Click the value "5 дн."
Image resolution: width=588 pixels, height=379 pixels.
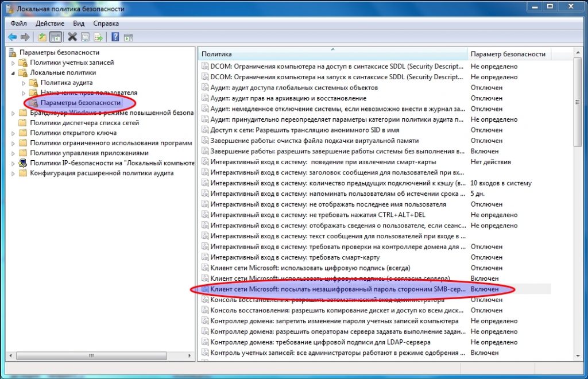[x=477, y=194]
